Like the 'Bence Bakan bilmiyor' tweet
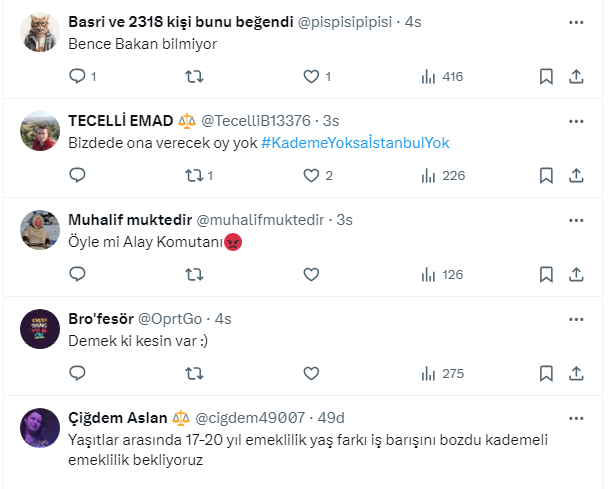This screenshot has height=489, width=609. click(311, 76)
